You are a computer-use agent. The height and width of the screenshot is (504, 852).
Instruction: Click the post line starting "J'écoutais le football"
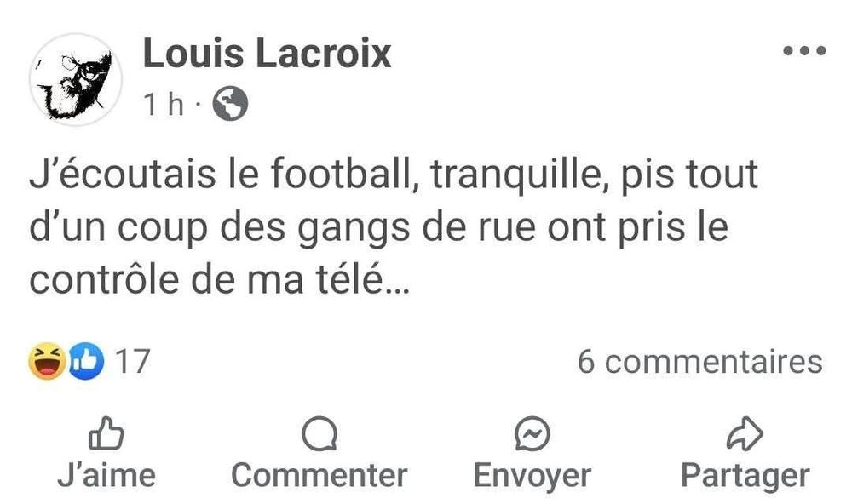pyautogui.click(x=394, y=175)
